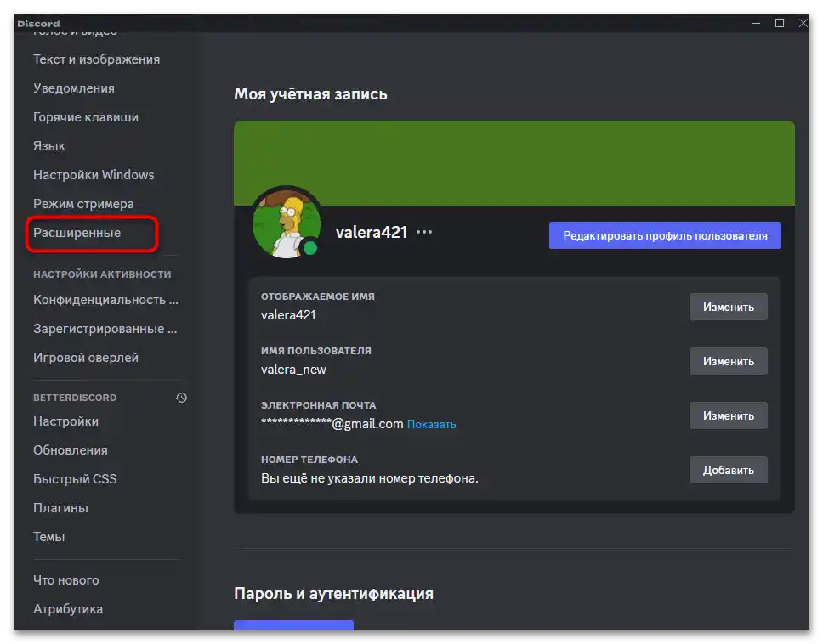Open BetterDiscord Настройки item
The width and height of the screenshot is (823, 644).
click(x=66, y=421)
